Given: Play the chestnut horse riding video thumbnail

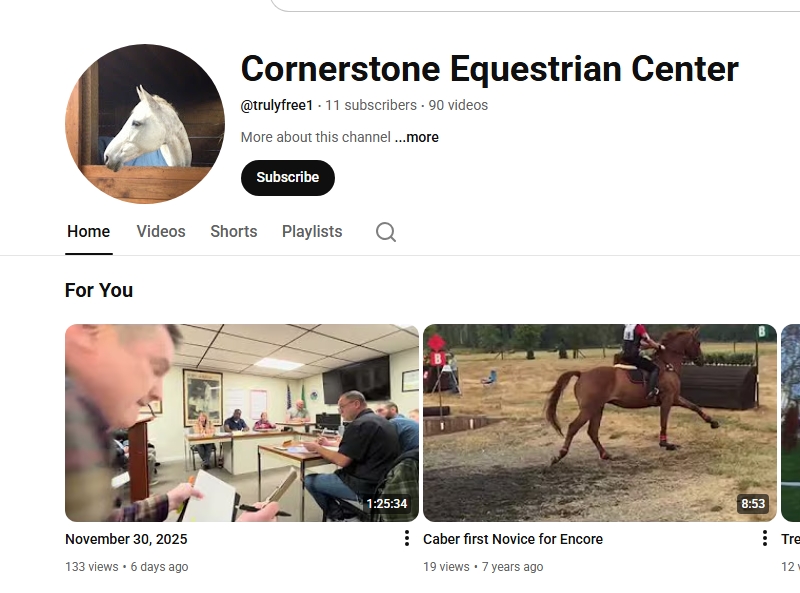Looking at the screenshot, I should click(x=600, y=423).
